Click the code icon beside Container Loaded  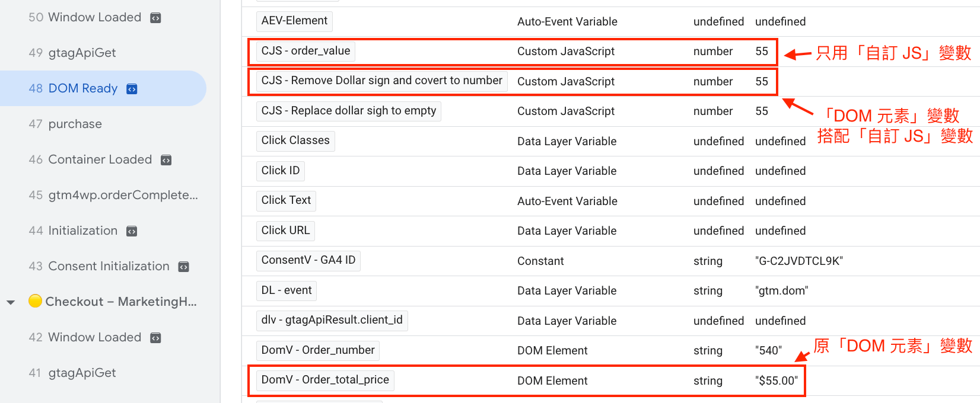pos(166,160)
